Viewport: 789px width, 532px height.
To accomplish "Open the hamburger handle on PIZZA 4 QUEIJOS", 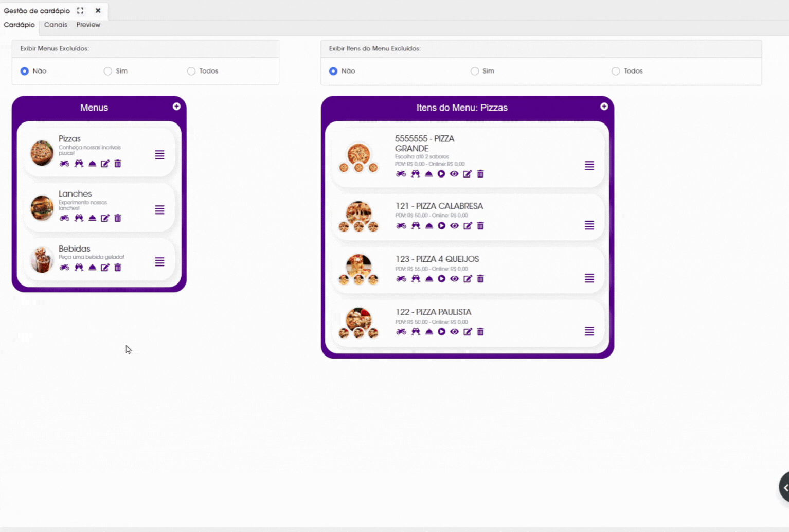I will click(589, 278).
